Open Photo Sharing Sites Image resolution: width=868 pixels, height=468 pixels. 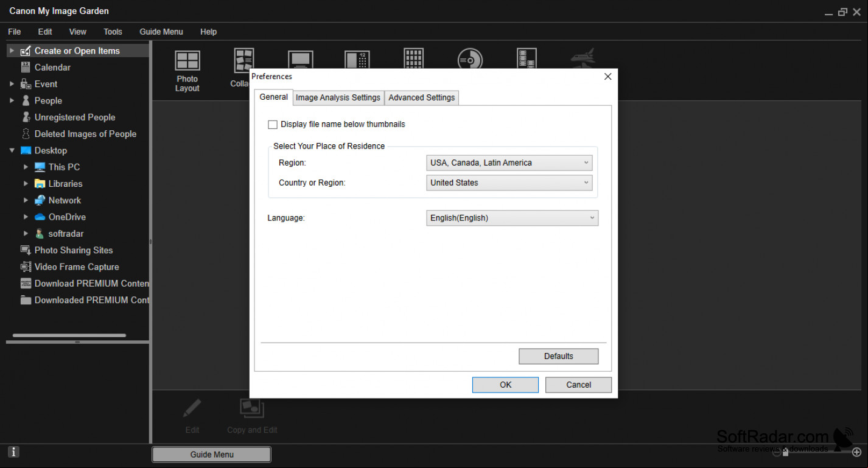74,250
